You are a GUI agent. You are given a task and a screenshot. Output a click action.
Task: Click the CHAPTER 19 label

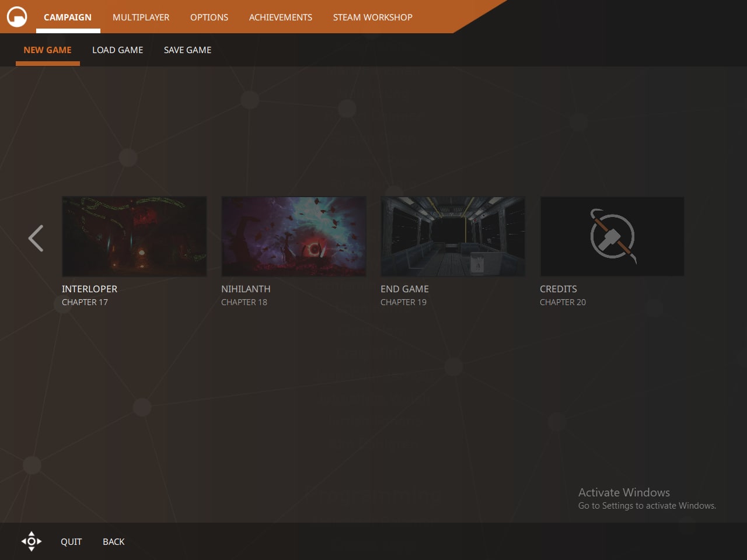[x=403, y=302]
